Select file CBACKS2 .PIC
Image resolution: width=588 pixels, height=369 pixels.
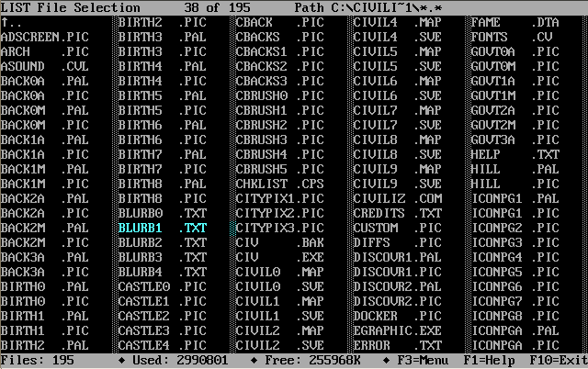coord(279,66)
